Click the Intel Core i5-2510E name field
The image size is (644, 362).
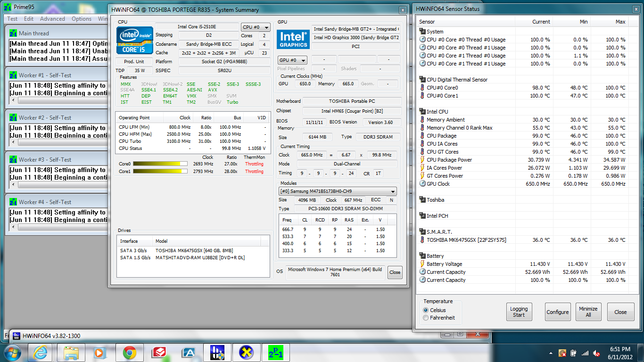click(x=197, y=27)
